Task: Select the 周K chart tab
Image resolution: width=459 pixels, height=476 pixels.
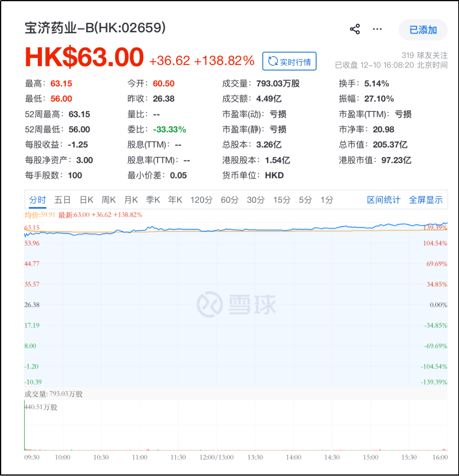Action: [x=109, y=200]
